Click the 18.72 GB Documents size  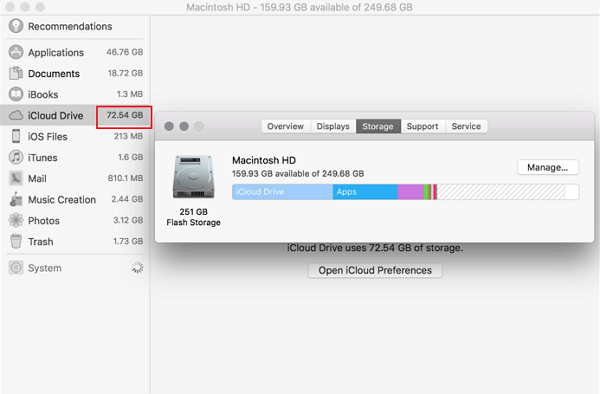coord(125,73)
